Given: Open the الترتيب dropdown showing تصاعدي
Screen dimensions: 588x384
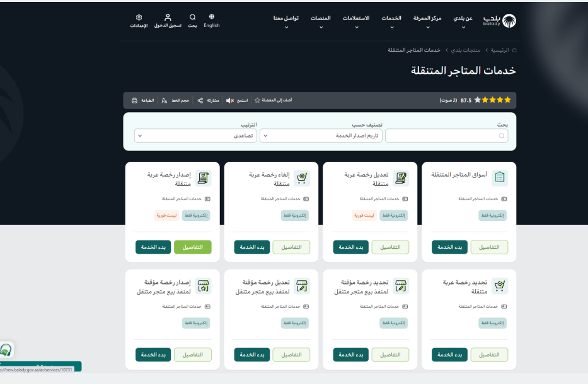Looking at the screenshot, I should (195, 135).
